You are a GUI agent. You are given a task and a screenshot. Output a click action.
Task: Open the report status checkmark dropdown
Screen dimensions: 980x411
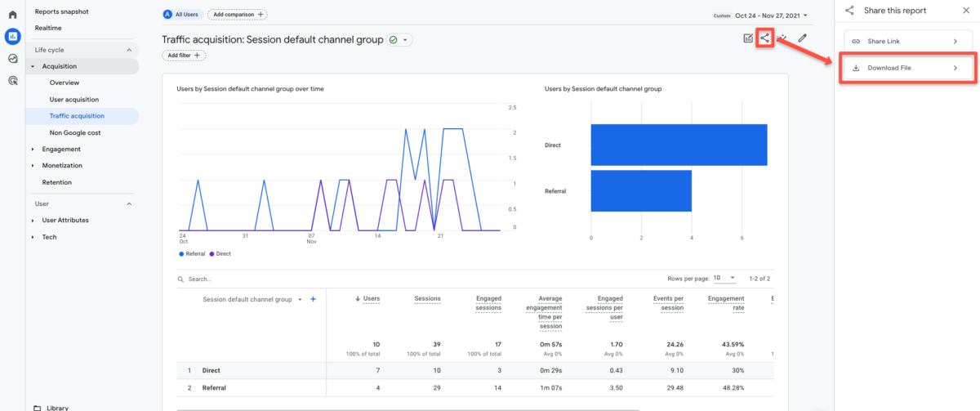pyautogui.click(x=399, y=39)
